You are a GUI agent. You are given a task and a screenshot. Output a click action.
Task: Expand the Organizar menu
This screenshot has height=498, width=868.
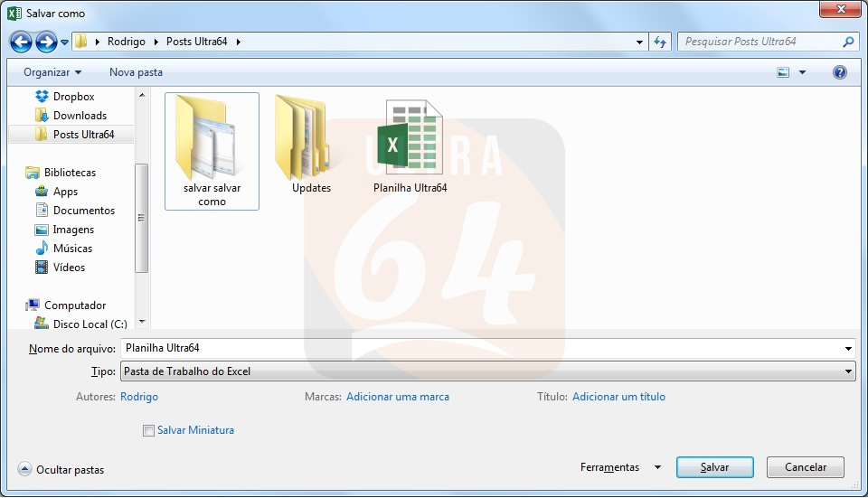[x=52, y=72]
